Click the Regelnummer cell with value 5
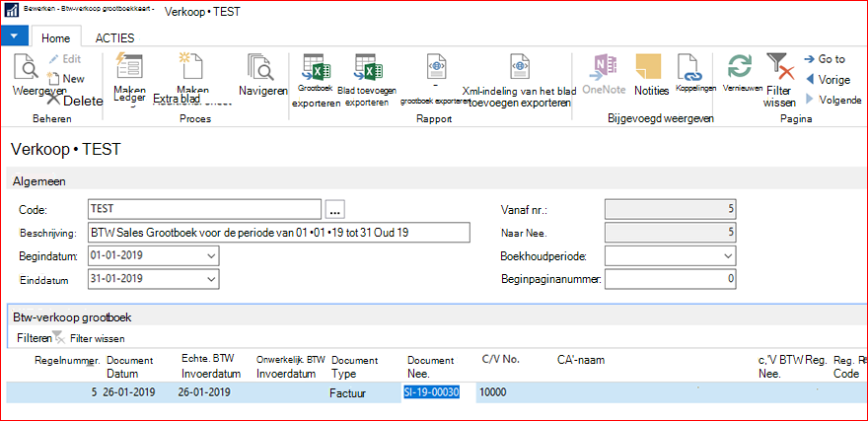Image resolution: width=868 pixels, height=421 pixels. [94, 392]
